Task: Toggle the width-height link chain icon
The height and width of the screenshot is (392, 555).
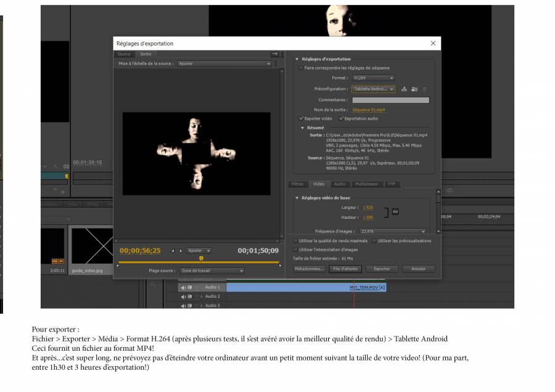Action: [x=395, y=211]
